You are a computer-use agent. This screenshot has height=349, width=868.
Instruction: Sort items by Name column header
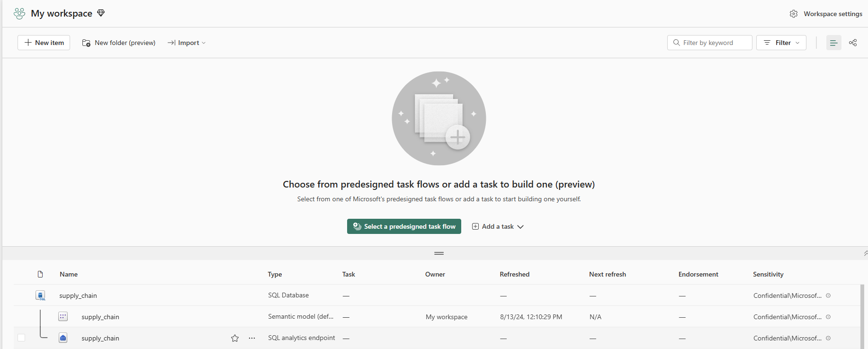coord(69,274)
